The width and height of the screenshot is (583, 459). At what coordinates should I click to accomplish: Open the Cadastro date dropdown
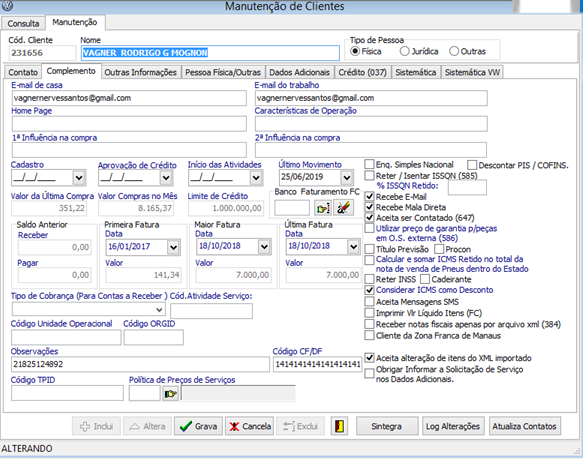79,178
